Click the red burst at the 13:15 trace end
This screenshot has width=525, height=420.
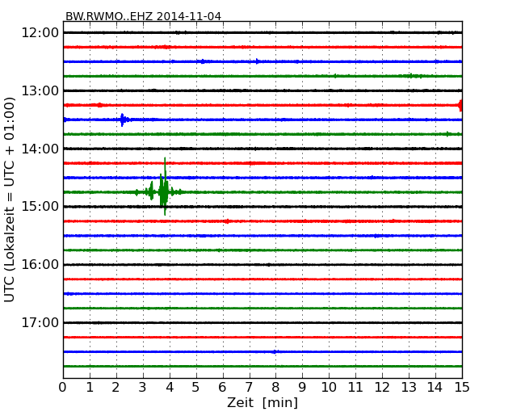click(x=460, y=106)
